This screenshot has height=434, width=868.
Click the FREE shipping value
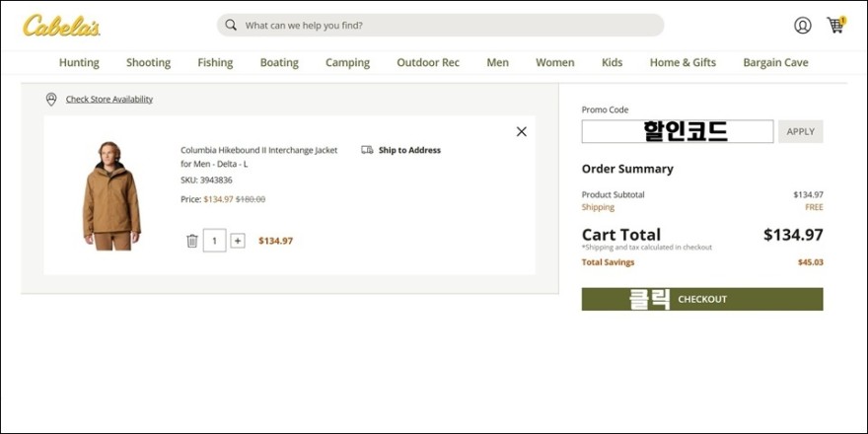tap(814, 207)
